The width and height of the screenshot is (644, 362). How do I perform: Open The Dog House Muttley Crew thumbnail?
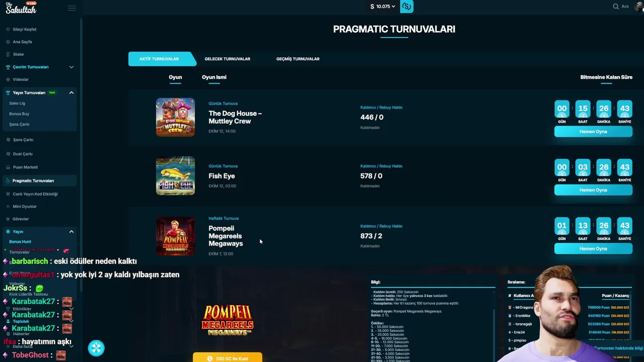(175, 117)
